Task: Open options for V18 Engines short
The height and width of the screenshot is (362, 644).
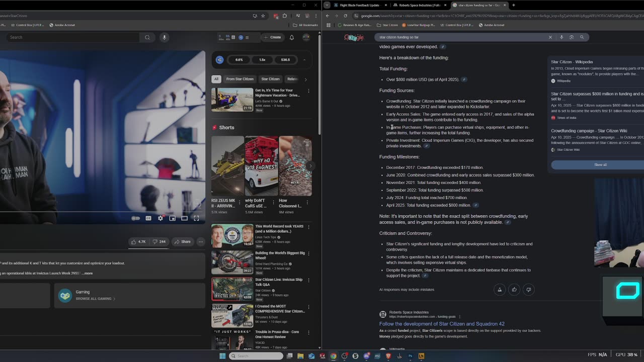Action: click(274, 203)
